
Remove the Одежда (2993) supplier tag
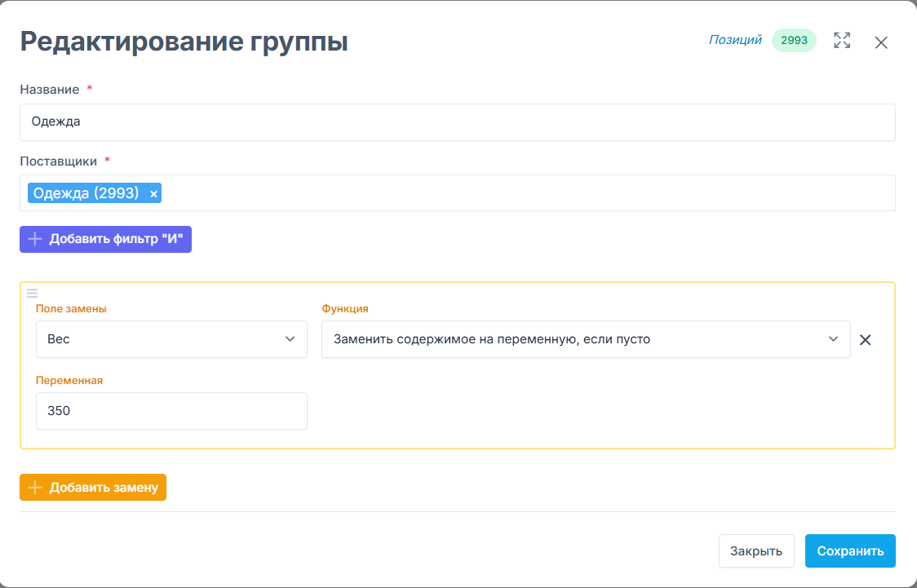click(x=153, y=193)
